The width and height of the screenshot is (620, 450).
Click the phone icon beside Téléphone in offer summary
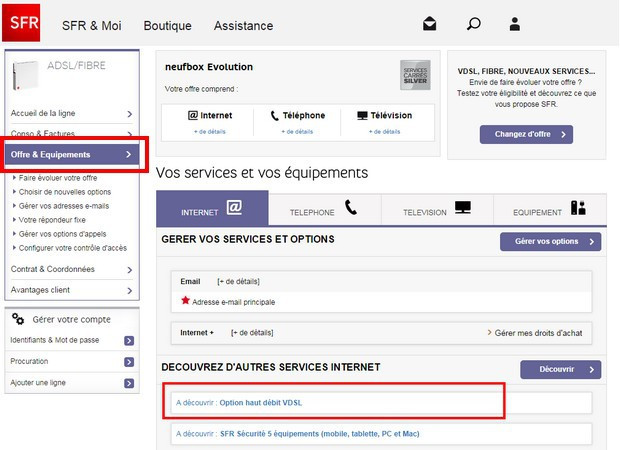click(x=274, y=115)
